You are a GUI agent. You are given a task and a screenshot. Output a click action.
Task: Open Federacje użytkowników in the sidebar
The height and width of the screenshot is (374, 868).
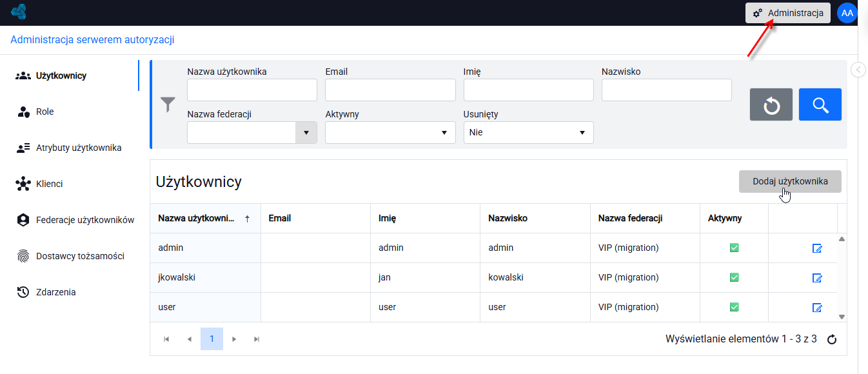click(x=70, y=220)
